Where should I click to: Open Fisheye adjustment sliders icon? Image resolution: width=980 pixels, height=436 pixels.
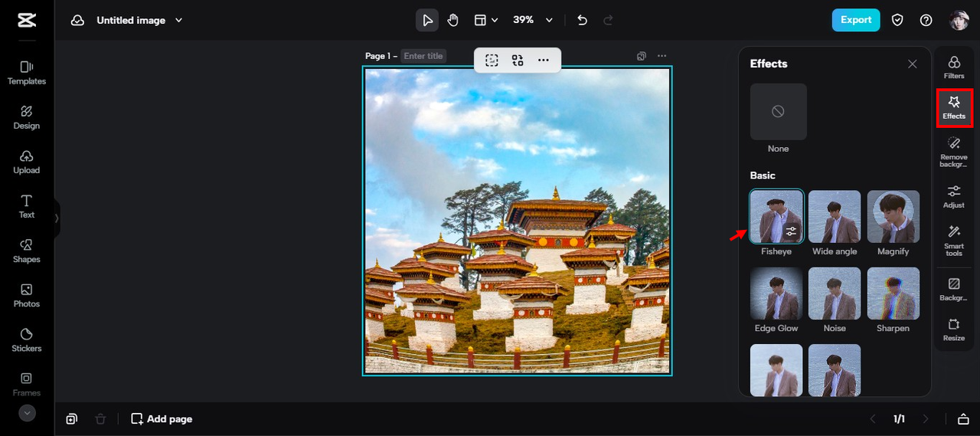point(792,231)
